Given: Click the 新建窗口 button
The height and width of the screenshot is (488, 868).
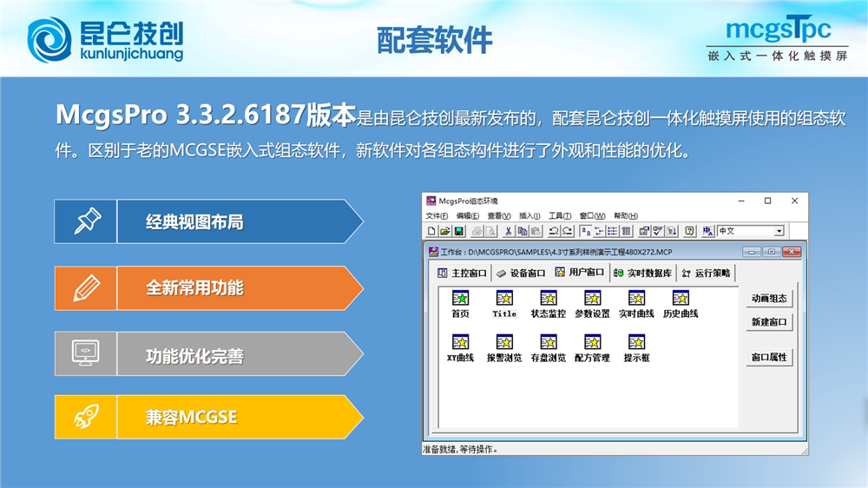Looking at the screenshot, I should click(x=769, y=322).
